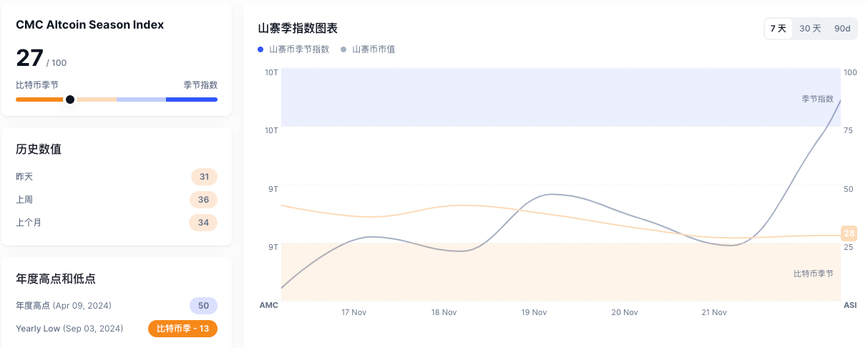This screenshot has height=348, width=868.
Task: Click the 上个月 value badge 34
Action: [203, 223]
